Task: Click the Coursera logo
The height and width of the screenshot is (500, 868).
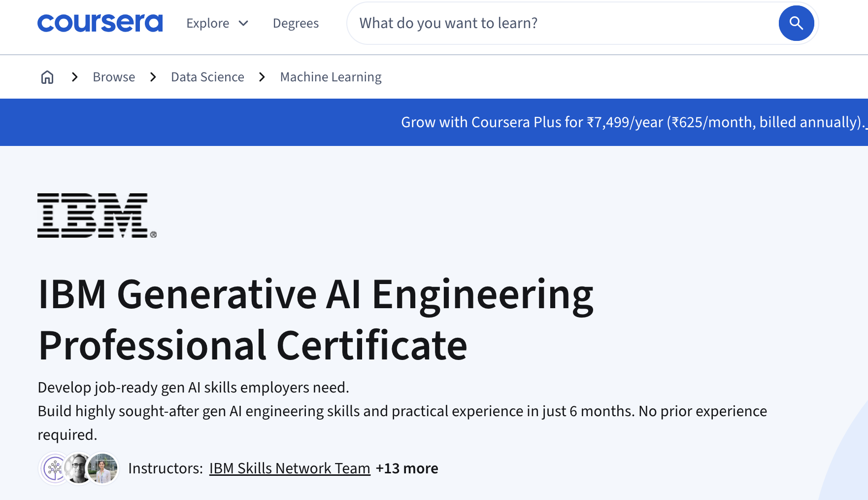Action: 100,23
